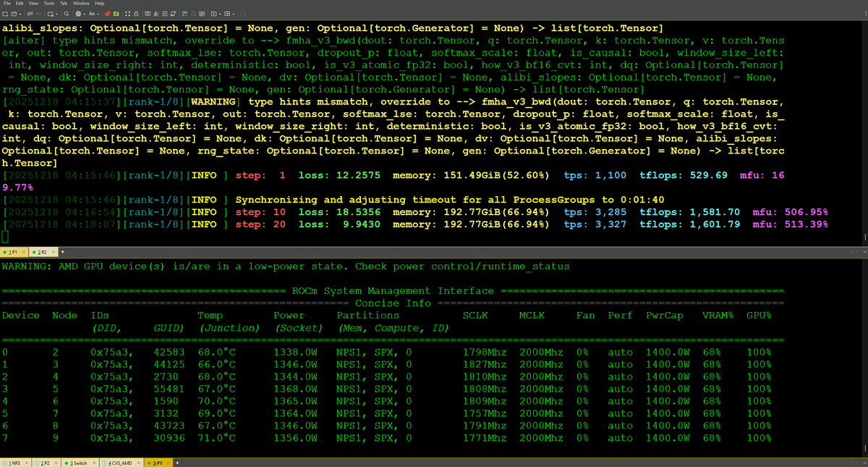The height and width of the screenshot is (467, 868).
Task: Click the low-power state WARNING line
Action: coord(286,266)
